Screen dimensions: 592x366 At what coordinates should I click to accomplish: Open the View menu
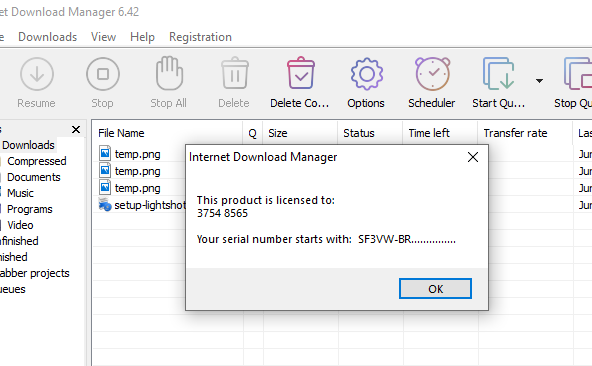click(103, 37)
